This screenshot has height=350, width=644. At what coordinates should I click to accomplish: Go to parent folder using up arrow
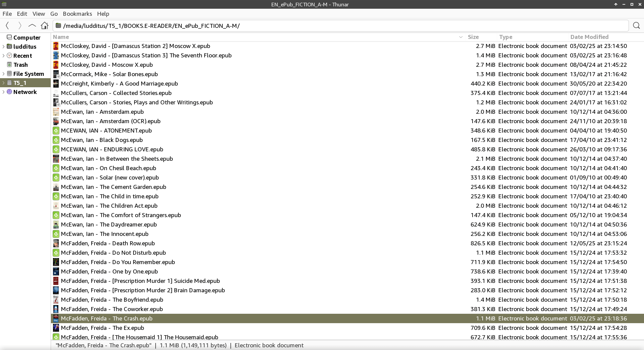coord(32,26)
